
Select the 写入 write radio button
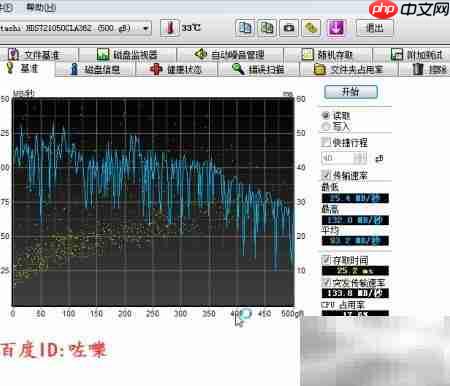pos(326,126)
